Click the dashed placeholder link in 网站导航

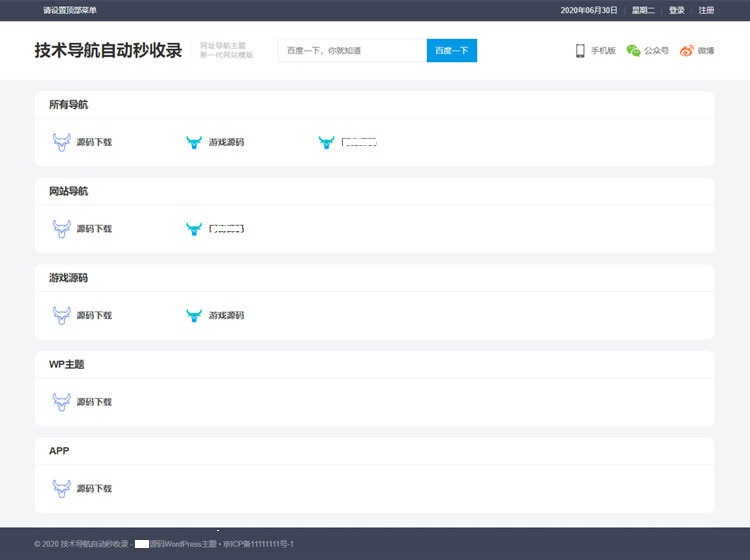[x=227, y=229]
